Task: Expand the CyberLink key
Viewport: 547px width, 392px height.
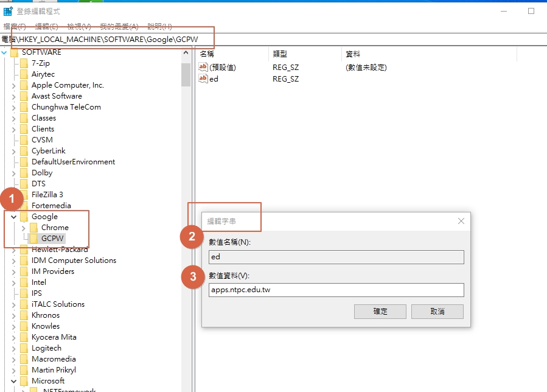Action: [x=13, y=151]
